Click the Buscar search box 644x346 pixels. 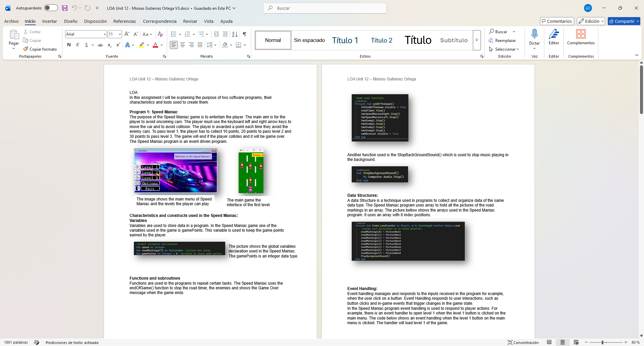325,8
